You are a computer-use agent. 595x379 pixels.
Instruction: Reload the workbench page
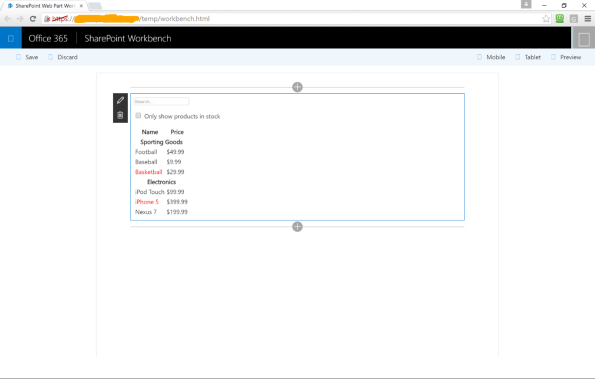point(33,19)
